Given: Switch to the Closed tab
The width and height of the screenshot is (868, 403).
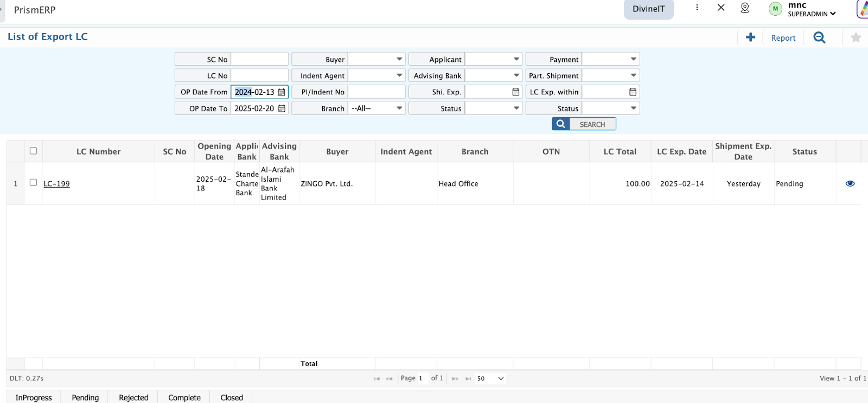Looking at the screenshot, I should 232,398.
